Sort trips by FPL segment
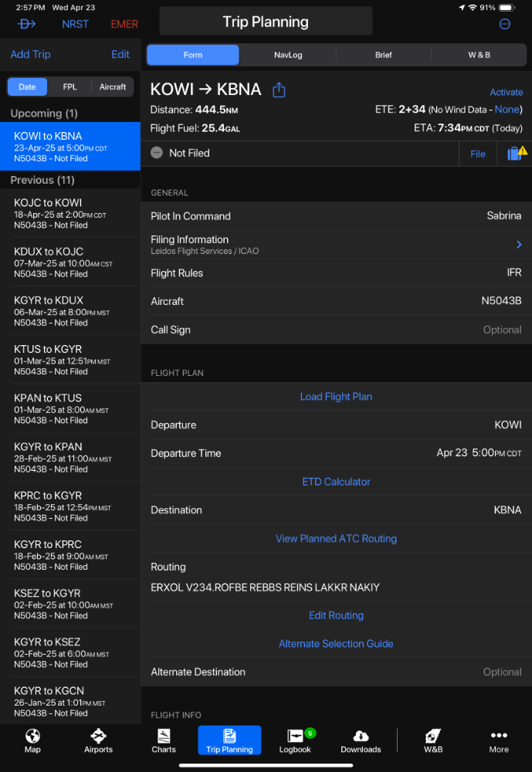This screenshot has width=532, height=772. [x=69, y=86]
